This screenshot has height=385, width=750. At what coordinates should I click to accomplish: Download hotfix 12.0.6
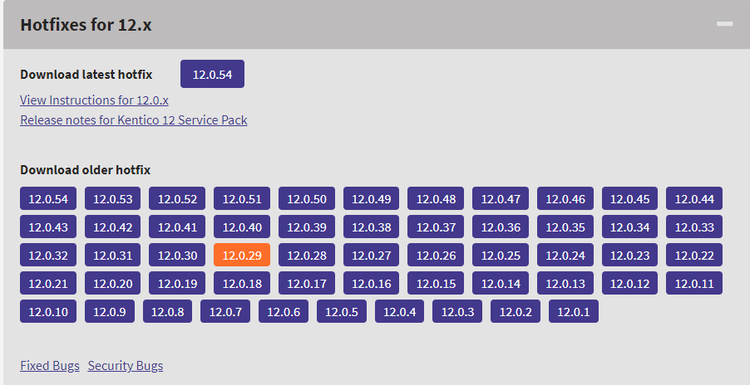[x=284, y=311]
